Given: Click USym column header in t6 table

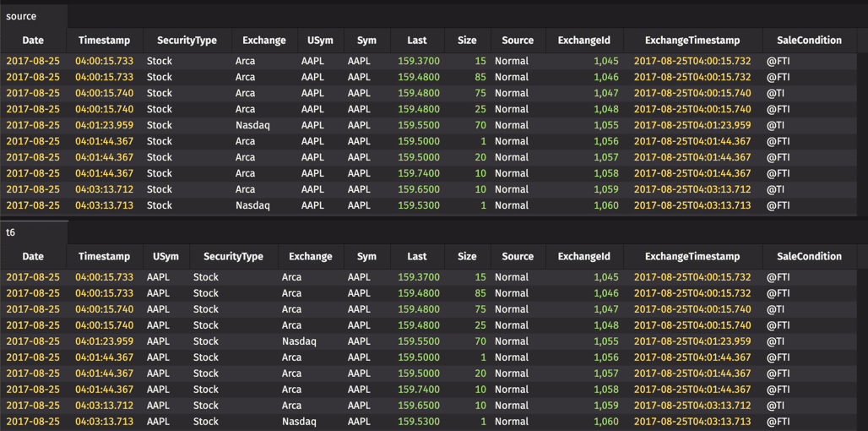Looking at the screenshot, I should pyautogui.click(x=165, y=256).
